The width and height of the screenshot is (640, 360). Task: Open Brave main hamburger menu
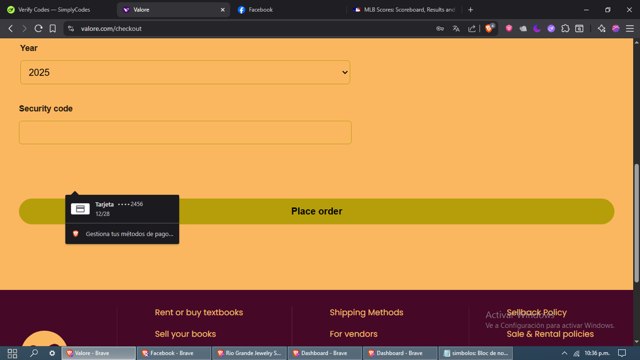pyautogui.click(x=630, y=28)
